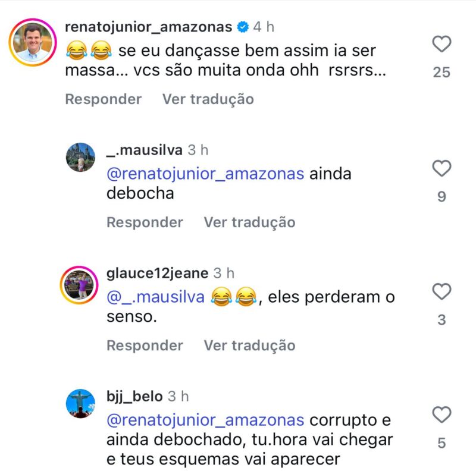Open the glauce12jeane username link
Viewport: 476px width, 474px height.
(x=157, y=274)
